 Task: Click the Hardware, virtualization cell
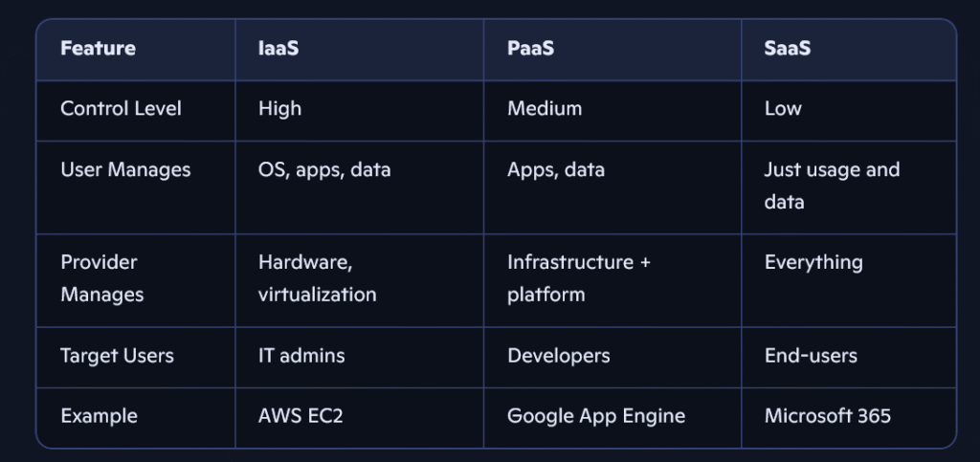(317, 278)
